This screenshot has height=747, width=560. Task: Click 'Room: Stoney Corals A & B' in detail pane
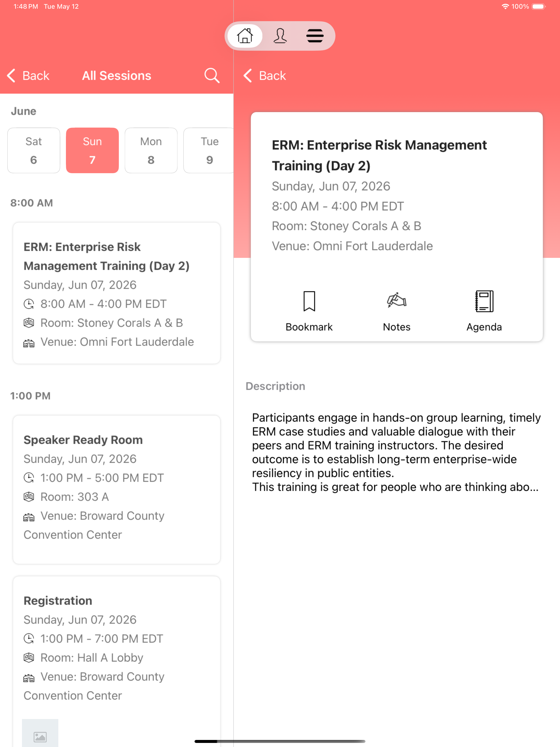pyautogui.click(x=346, y=226)
